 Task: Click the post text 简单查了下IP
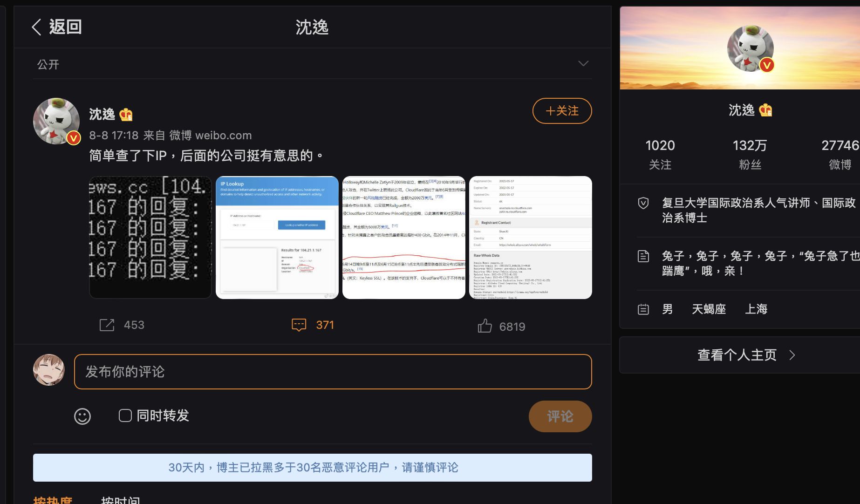coord(206,156)
